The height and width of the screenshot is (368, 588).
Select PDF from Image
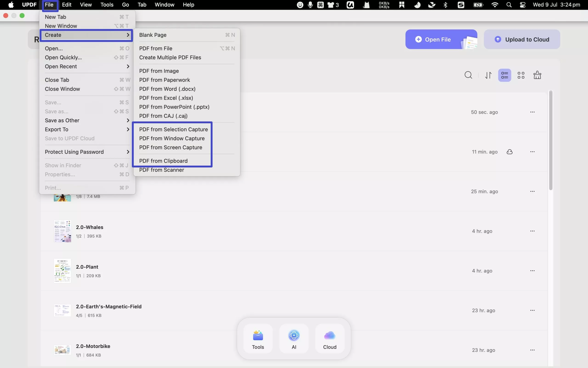(187, 71)
